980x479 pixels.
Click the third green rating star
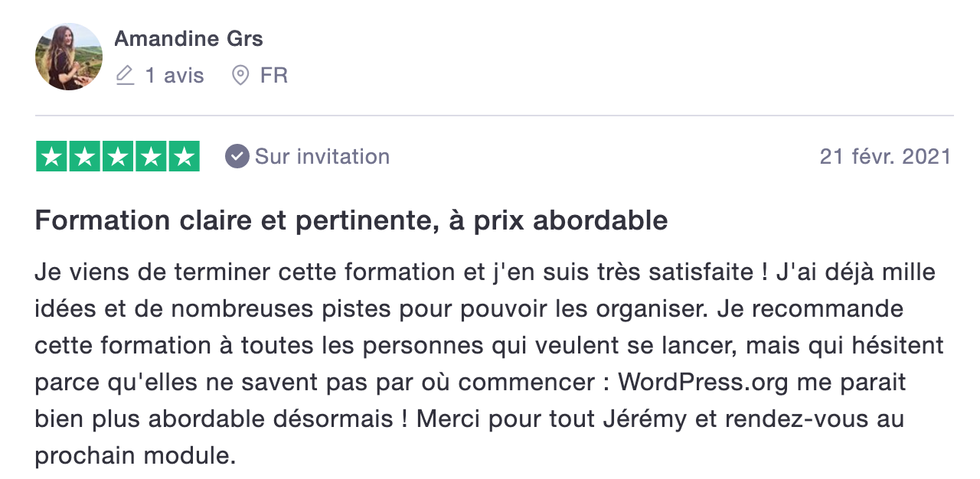click(x=117, y=157)
